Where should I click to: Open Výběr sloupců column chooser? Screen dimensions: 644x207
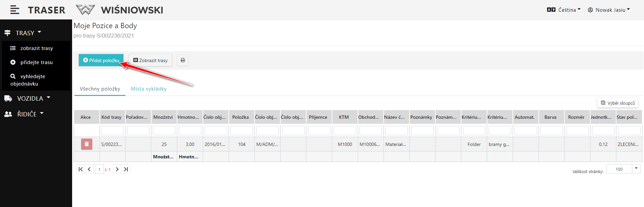618,103
